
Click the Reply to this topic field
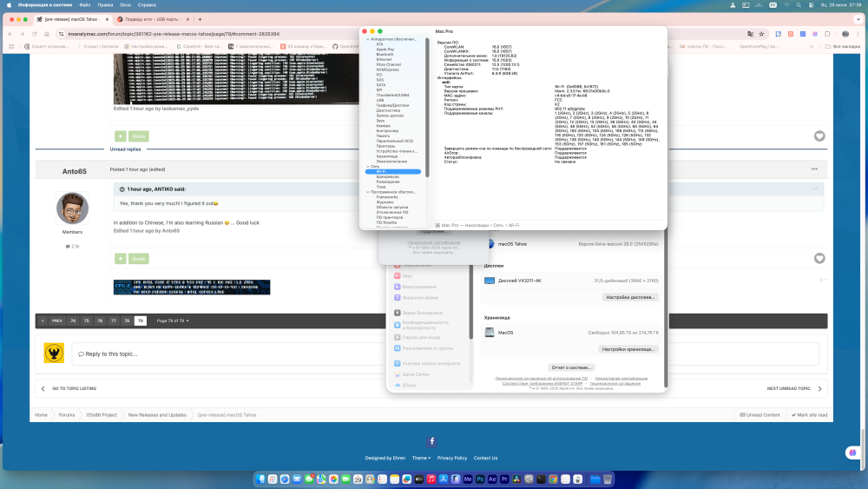click(445, 354)
